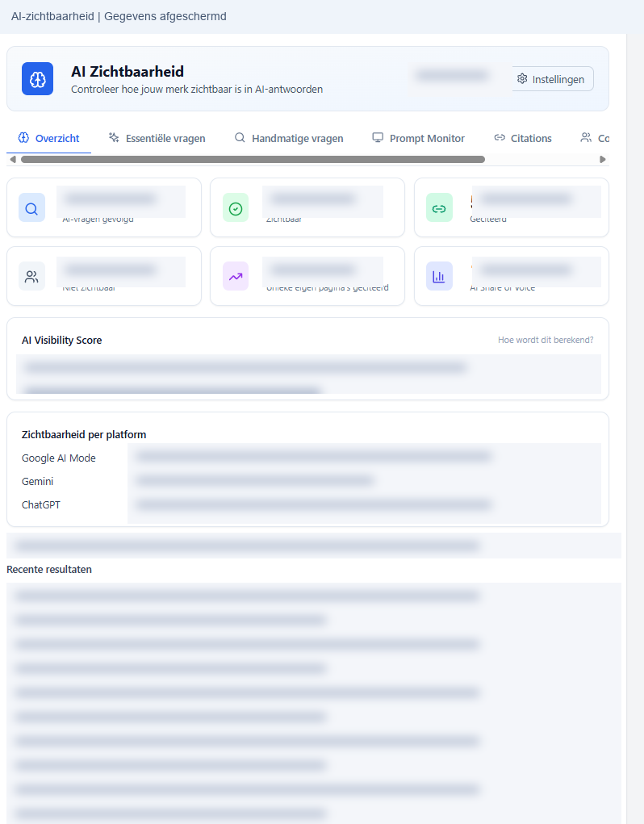Click the people icon on Niet zichtbaar card
Viewport: 644px width, 824px height.
(x=31, y=277)
